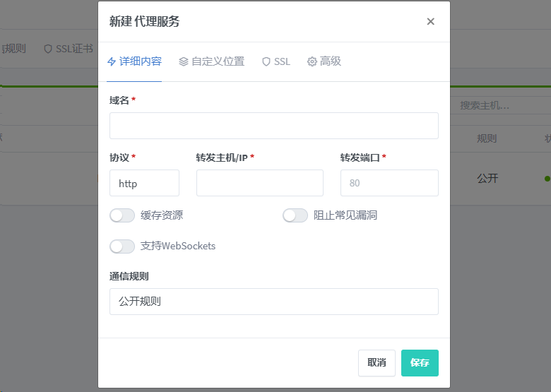Enable the 缓存资源 toggle
The width and height of the screenshot is (551, 392).
pos(122,215)
